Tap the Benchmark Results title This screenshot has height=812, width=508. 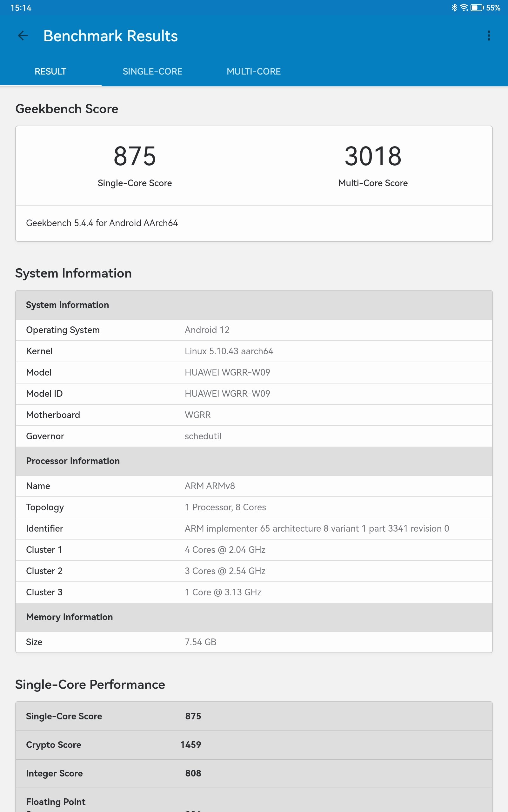click(110, 36)
